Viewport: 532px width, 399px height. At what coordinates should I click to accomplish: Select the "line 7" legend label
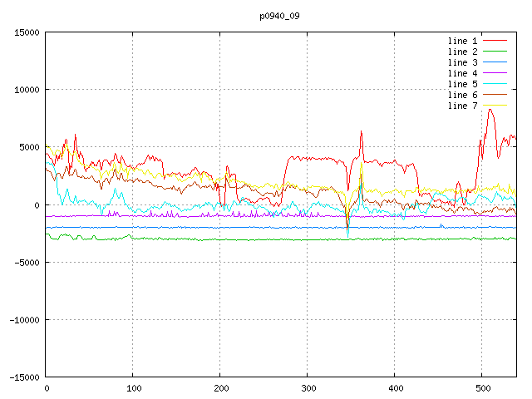[x=463, y=106]
